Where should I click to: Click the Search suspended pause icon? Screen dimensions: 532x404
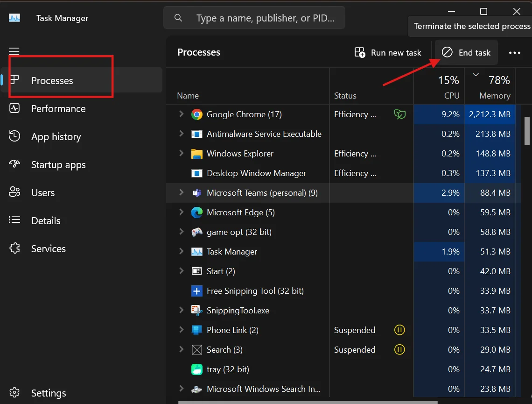(399, 349)
